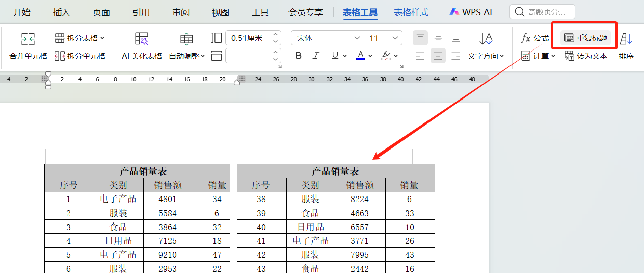Click the 拆分单元格 split cells button
The height and width of the screenshot is (273, 644).
(x=80, y=56)
